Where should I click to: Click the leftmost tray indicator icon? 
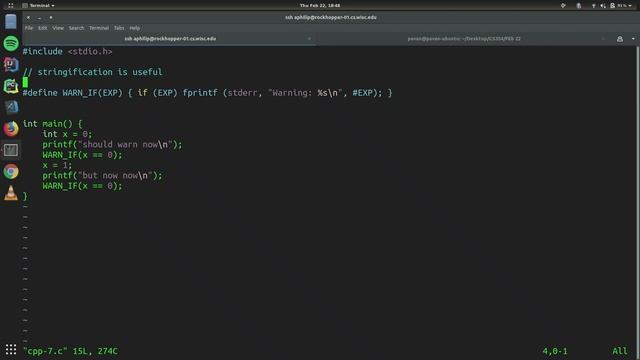point(563,6)
